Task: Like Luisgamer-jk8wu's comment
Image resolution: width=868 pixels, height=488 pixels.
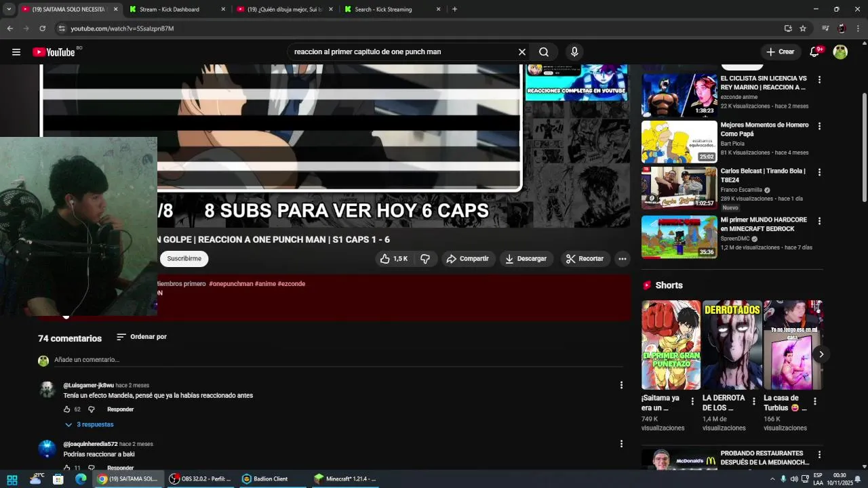Action: pyautogui.click(x=67, y=409)
